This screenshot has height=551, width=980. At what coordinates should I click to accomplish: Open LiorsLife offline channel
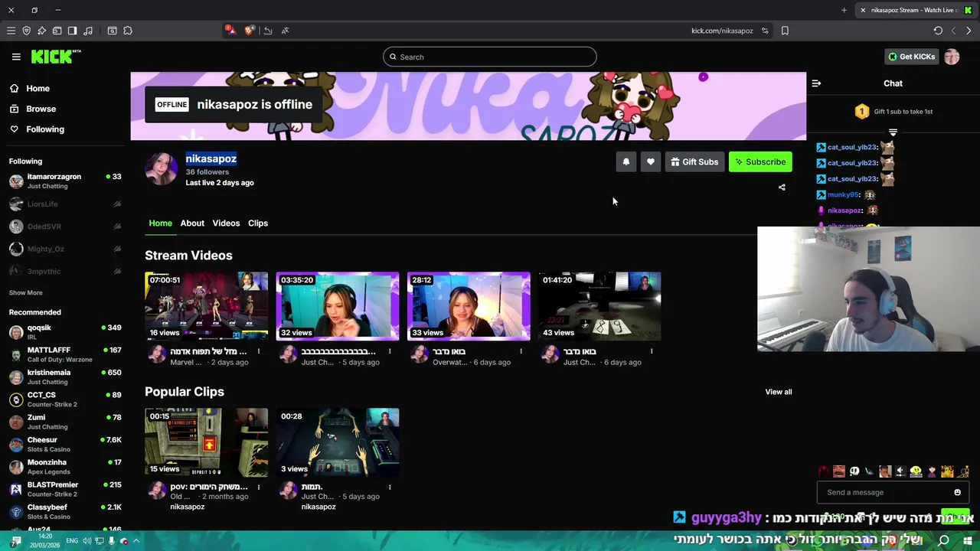pos(65,204)
